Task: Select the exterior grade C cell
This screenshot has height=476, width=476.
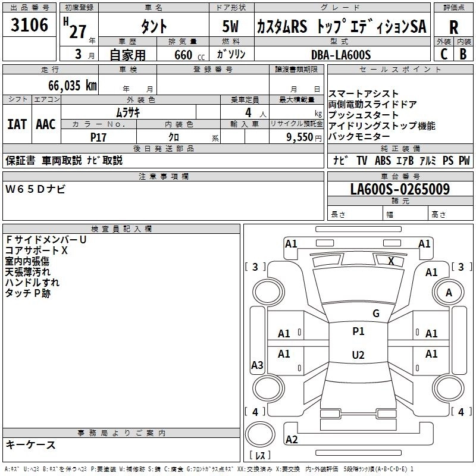Action: [x=444, y=54]
